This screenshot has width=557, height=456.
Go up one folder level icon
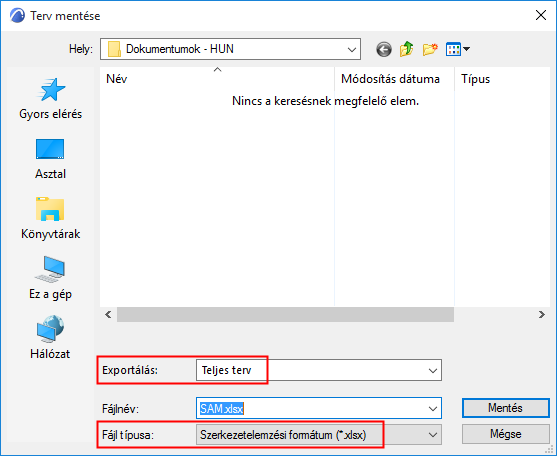(x=406, y=49)
